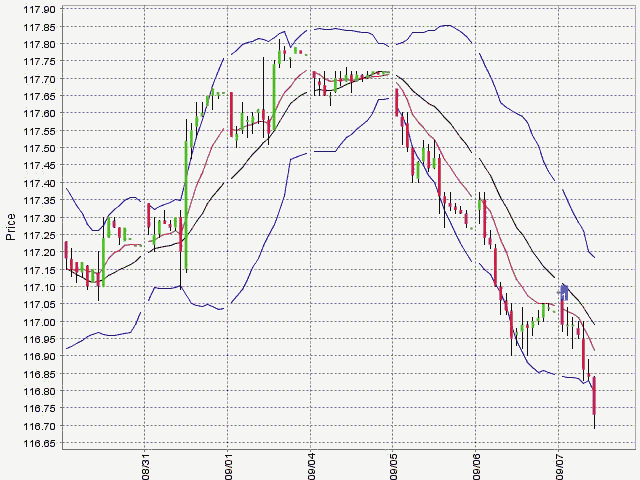Image resolution: width=640 pixels, height=480 pixels.
Task: Click the 09/06 date label
Action: (x=476, y=467)
